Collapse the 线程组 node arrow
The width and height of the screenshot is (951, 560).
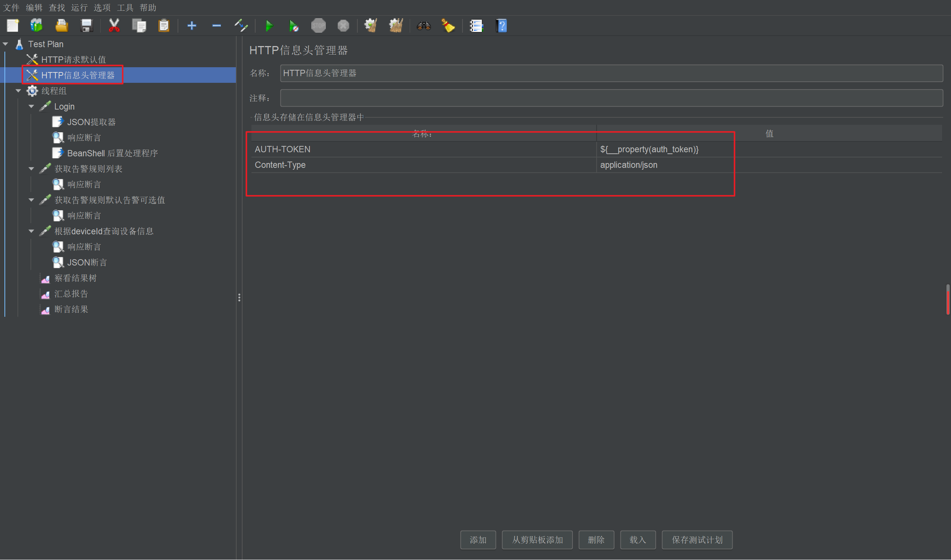click(x=18, y=91)
